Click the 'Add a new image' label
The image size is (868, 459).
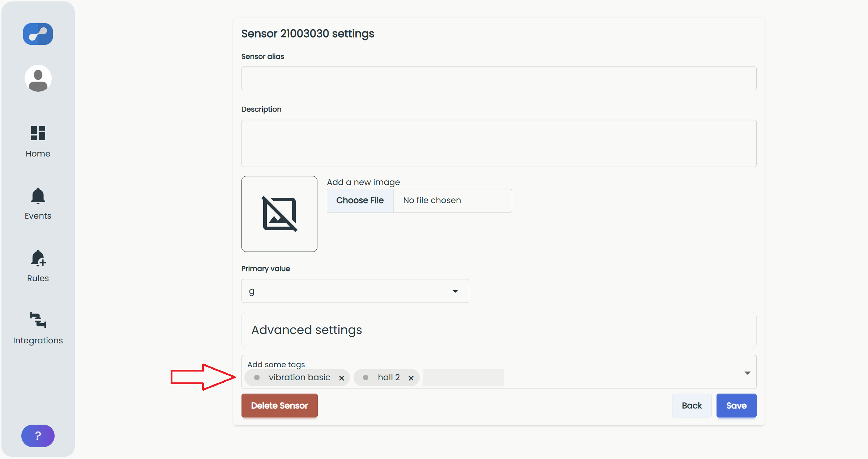coord(363,182)
